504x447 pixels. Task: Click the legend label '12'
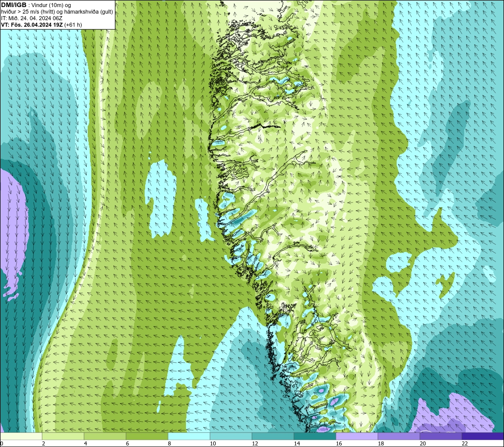[255, 443]
